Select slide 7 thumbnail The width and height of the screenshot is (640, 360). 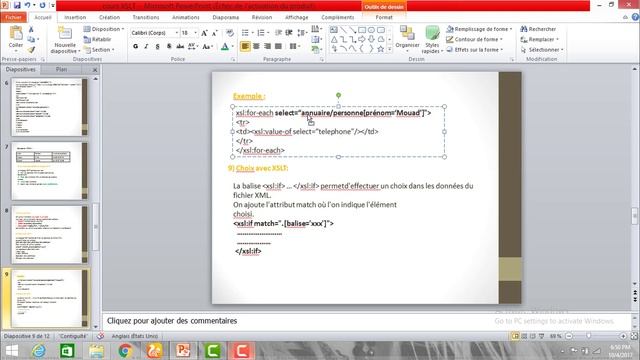[x=49, y=171]
